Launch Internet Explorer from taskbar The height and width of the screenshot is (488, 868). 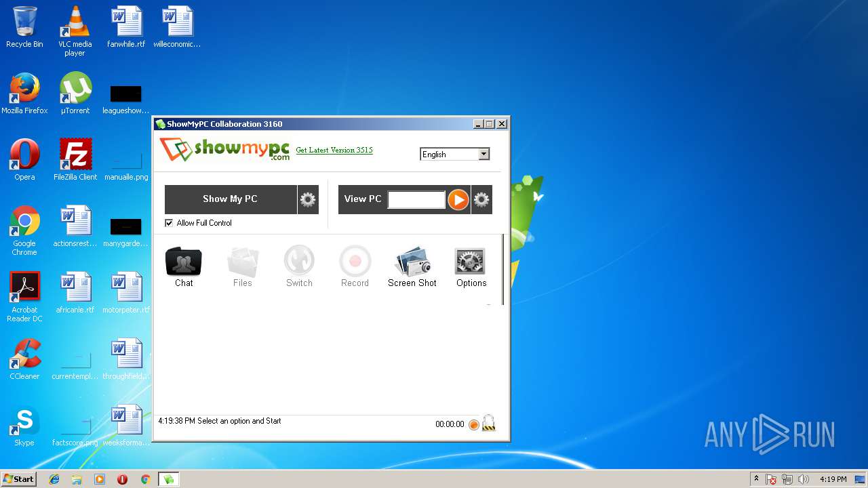[x=54, y=479]
